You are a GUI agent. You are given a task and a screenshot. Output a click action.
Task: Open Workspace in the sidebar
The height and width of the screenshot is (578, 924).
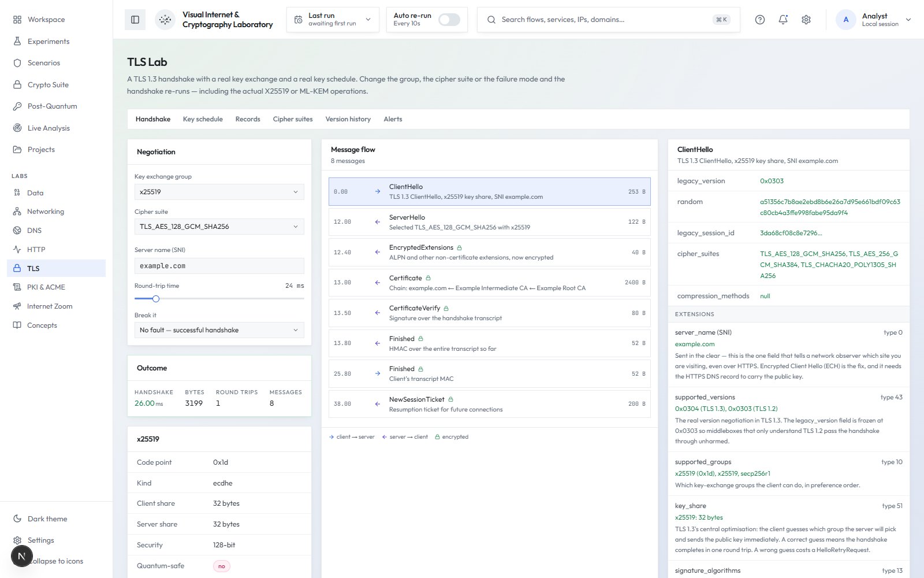pyautogui.click(x=56, y=20)
